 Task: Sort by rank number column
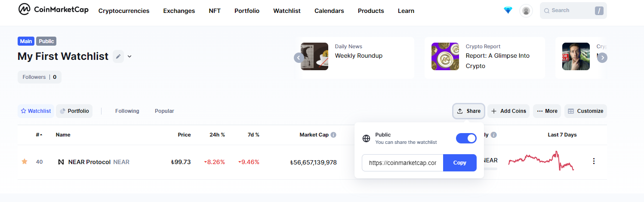(x=39, y=135)
